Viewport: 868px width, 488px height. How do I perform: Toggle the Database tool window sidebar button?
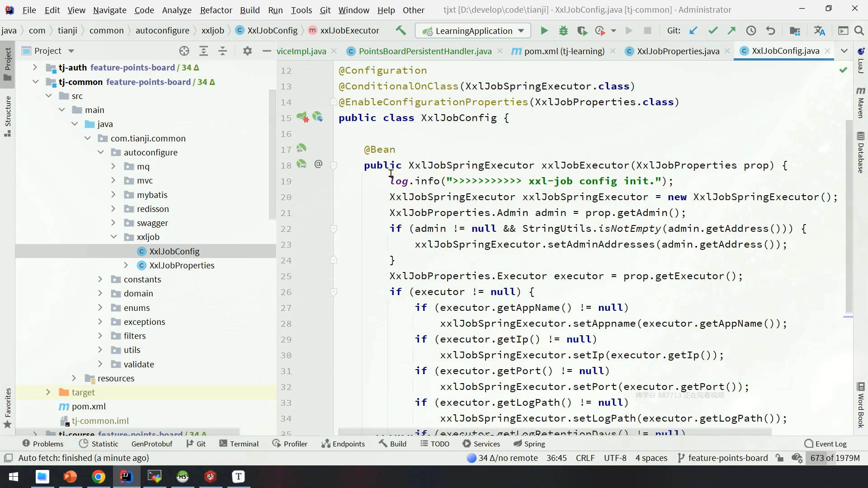coord(860,153)
